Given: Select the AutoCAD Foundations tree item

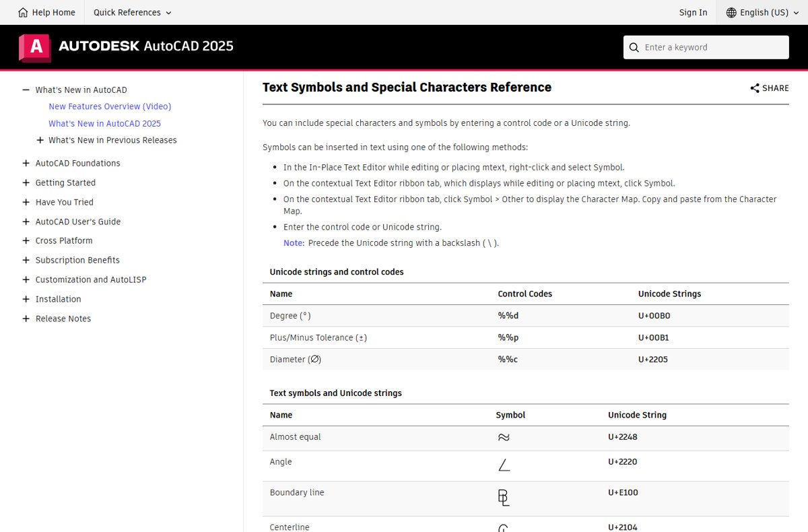Looking at the screenshot, I should 77,163.
